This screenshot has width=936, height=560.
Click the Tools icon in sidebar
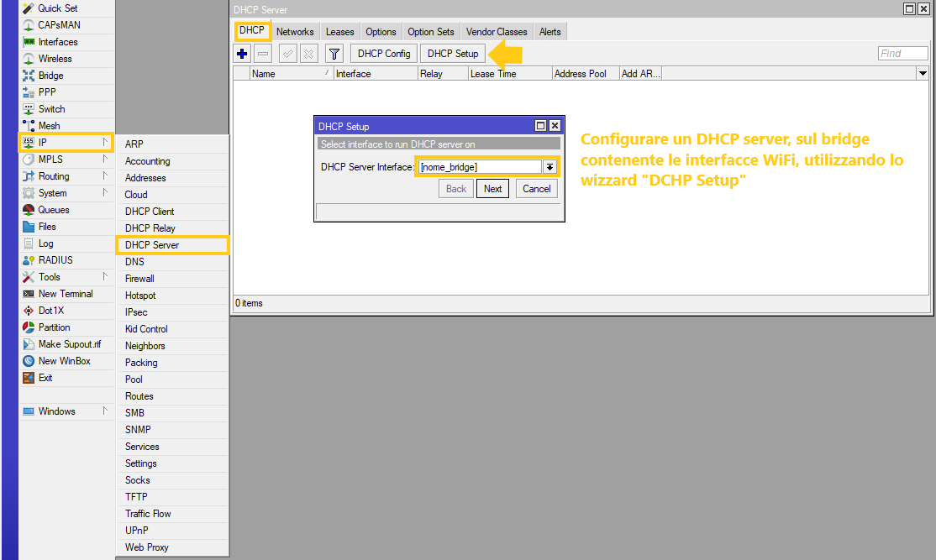click(28, 277)
